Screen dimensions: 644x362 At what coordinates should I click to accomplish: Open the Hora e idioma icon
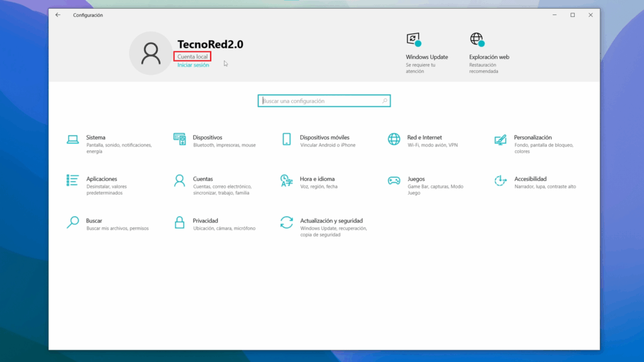coord(287,181)
